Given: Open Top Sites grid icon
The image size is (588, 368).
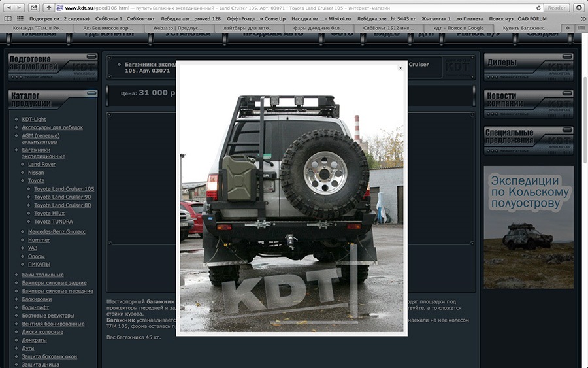Looking at the screenshot, I should [x=20, y=18].
